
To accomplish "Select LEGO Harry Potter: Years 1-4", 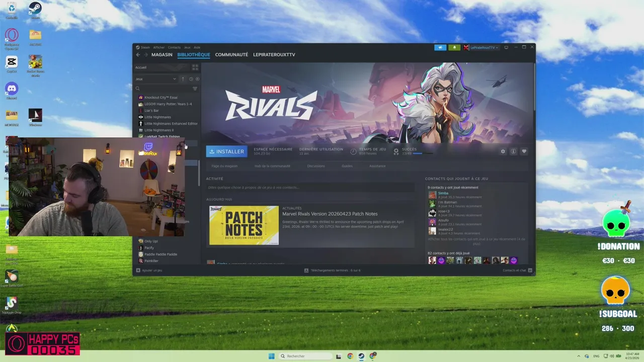I will [x=167, y=104].
